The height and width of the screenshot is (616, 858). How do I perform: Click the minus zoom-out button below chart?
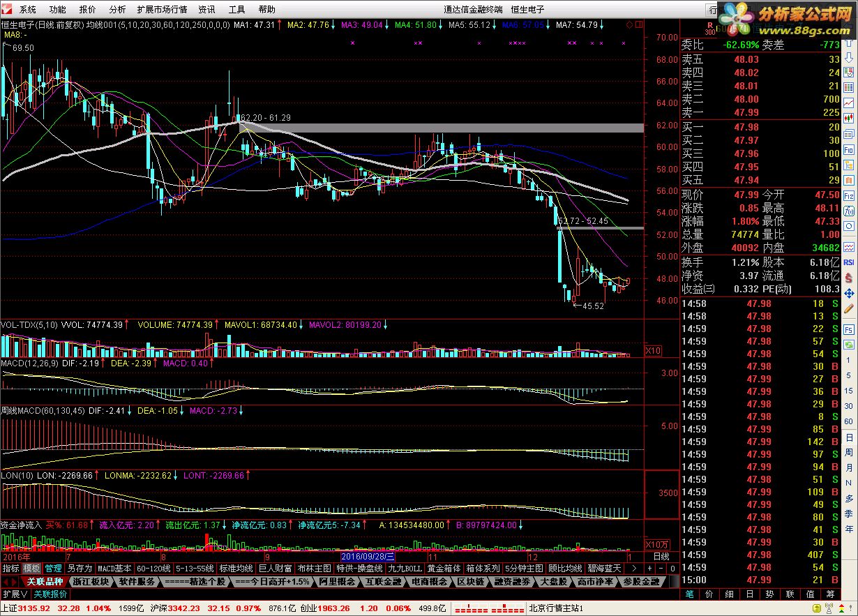(661, 568)
